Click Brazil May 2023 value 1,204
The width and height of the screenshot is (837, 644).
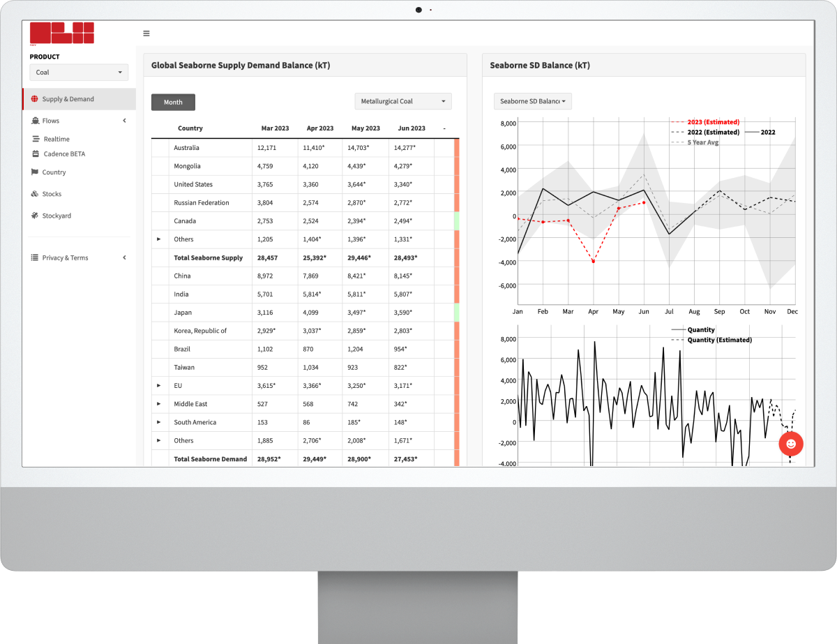point(357,349)
